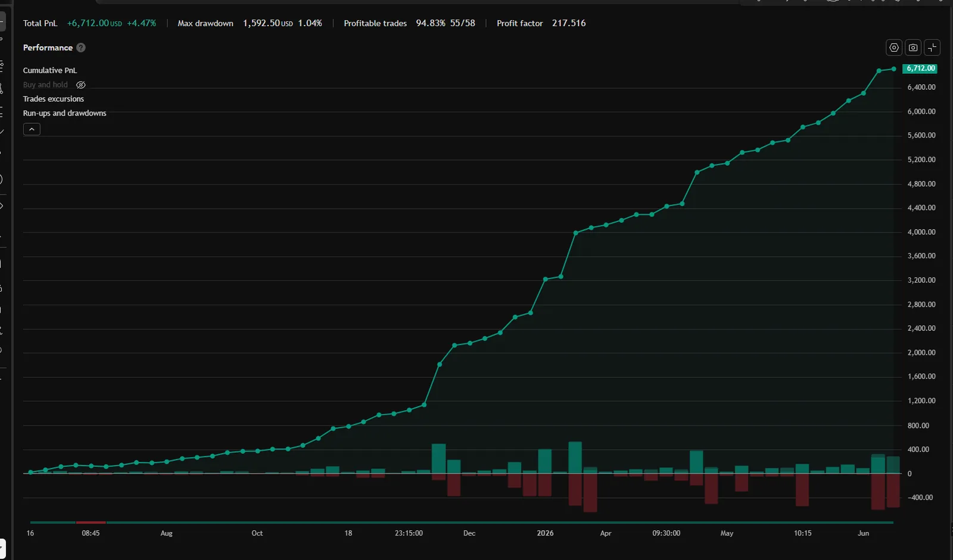This screenshot has height=560, width=953.
Task: Click the 6,400.00 axis label
Action: pyautogui.click(x=921, y=87)
